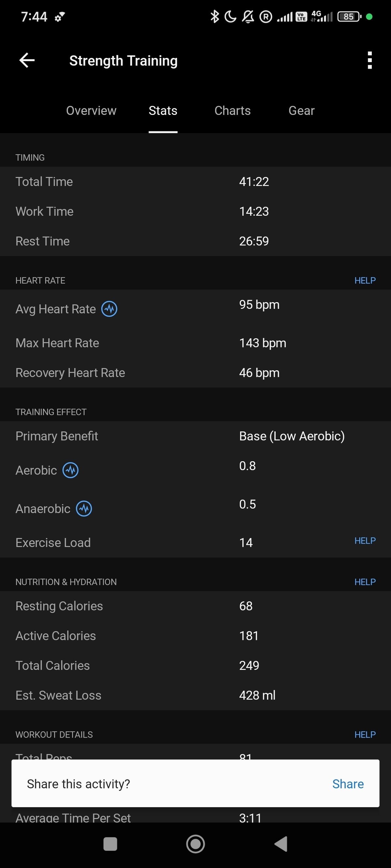Tap Share in the share prompt
The image size is (391, 868).
pos(348,784)
